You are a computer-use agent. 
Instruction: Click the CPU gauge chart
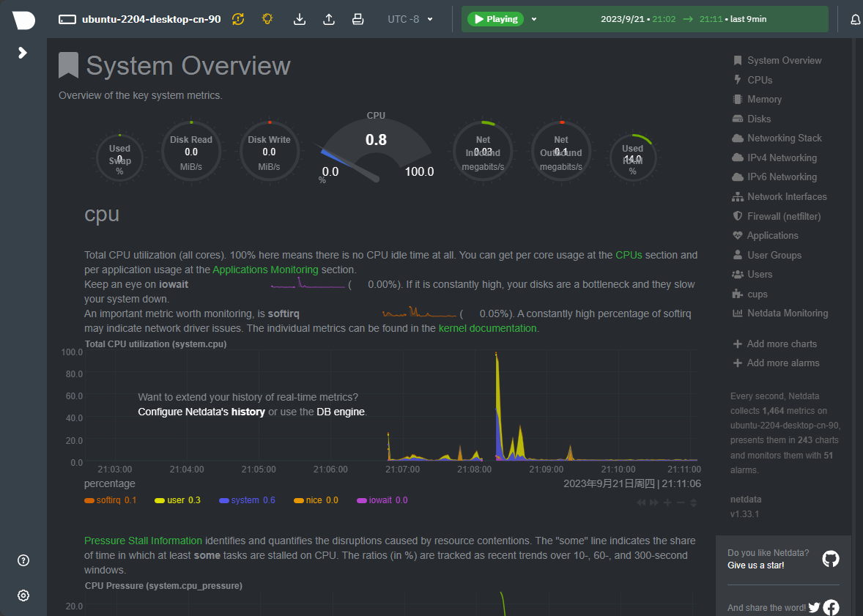click(376, 147)
